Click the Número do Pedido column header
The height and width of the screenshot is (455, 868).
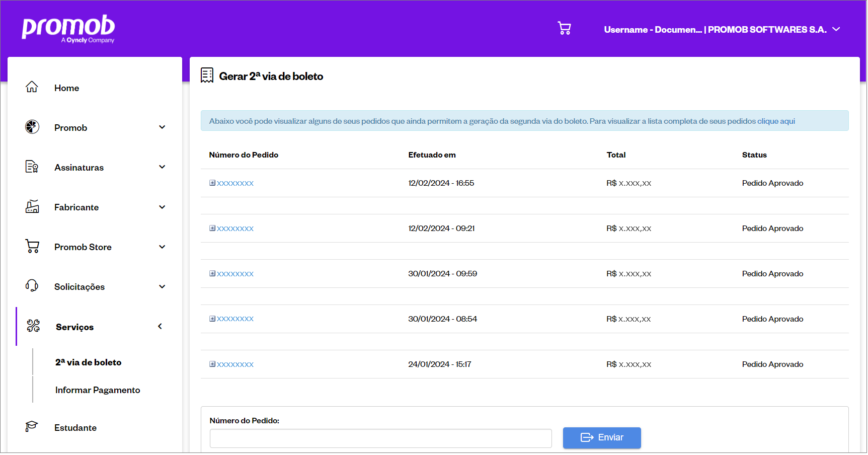(244, 155)
